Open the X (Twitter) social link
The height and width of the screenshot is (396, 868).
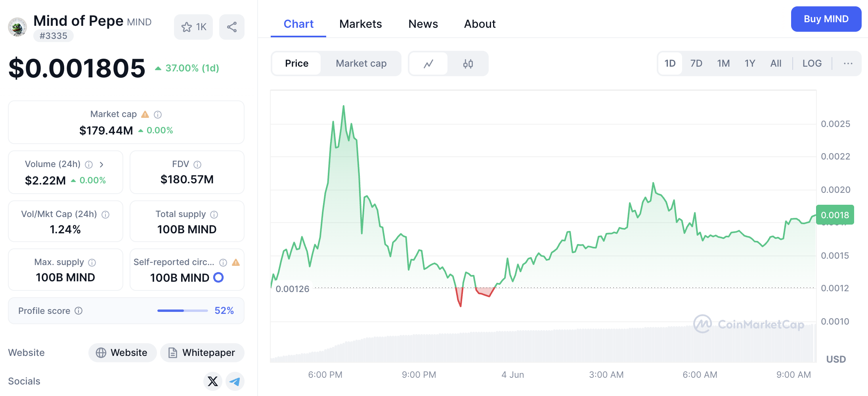[x=213, y=381]
